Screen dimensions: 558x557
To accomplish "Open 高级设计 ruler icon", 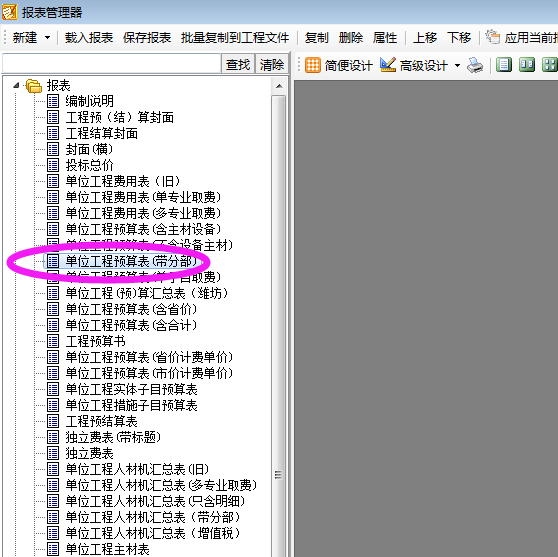I will 388,65.
